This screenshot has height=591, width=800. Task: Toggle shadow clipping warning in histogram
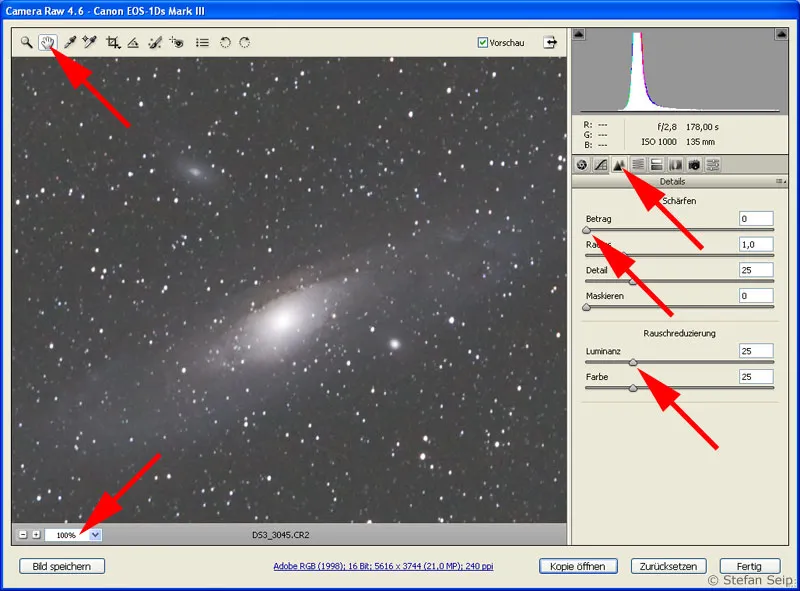click(x=579, y=34)
